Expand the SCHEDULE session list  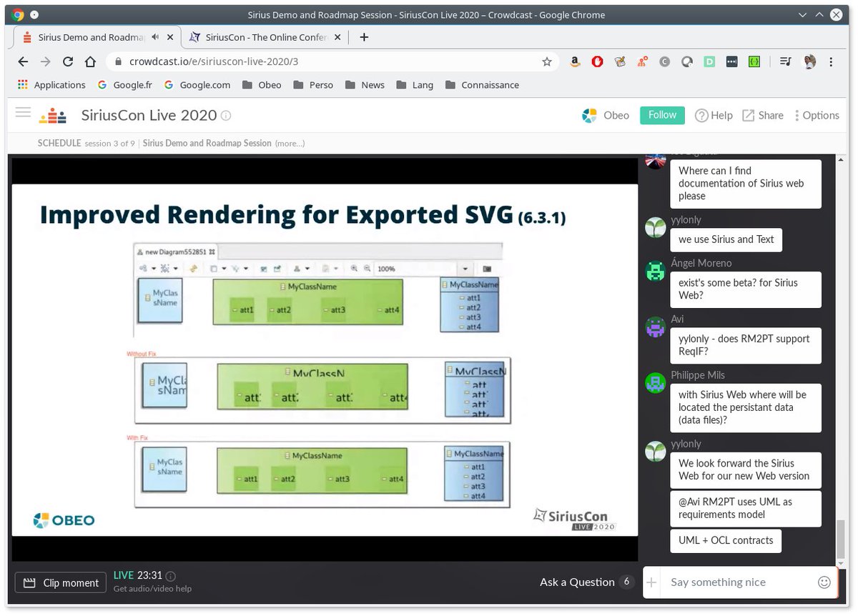tap(59, 143)
